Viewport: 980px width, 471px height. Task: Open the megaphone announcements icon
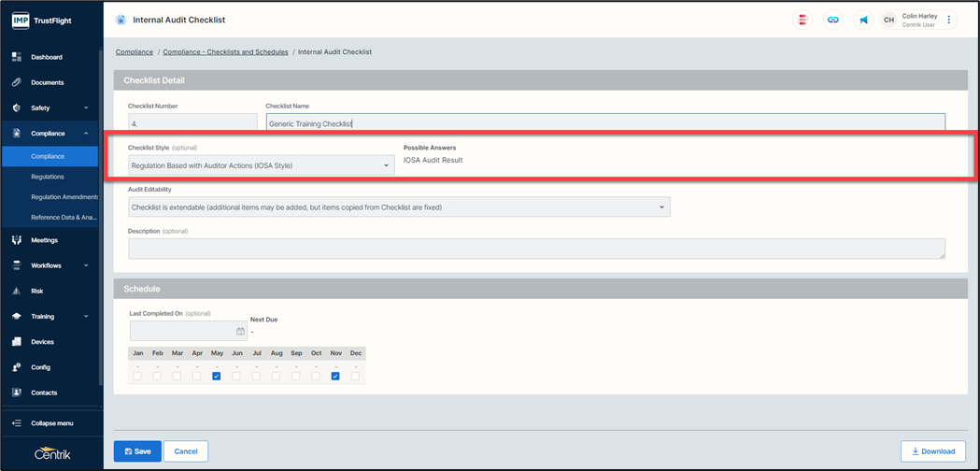(863, 20)
